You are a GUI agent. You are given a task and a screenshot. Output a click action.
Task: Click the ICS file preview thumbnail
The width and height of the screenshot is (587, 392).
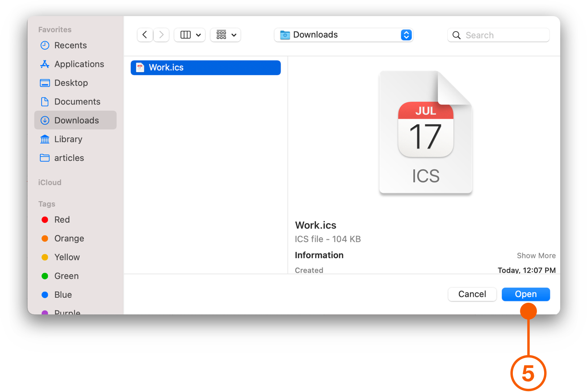(x=425, y=132)
